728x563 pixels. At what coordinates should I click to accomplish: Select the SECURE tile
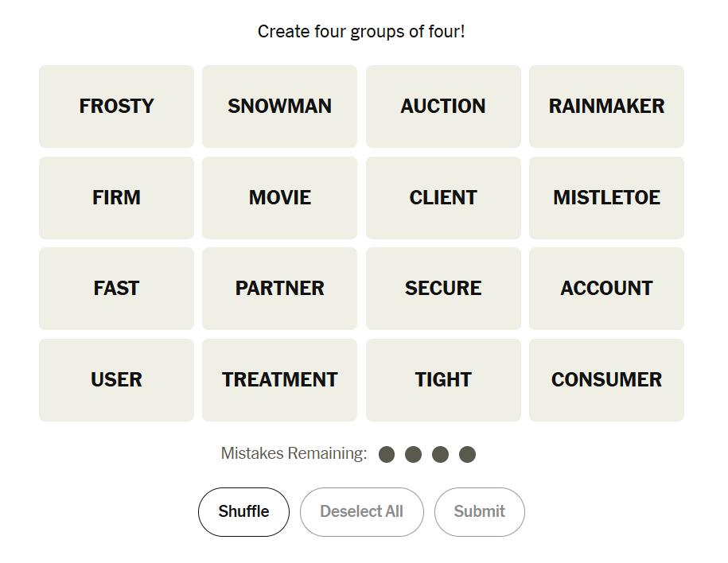click(443, 289)
